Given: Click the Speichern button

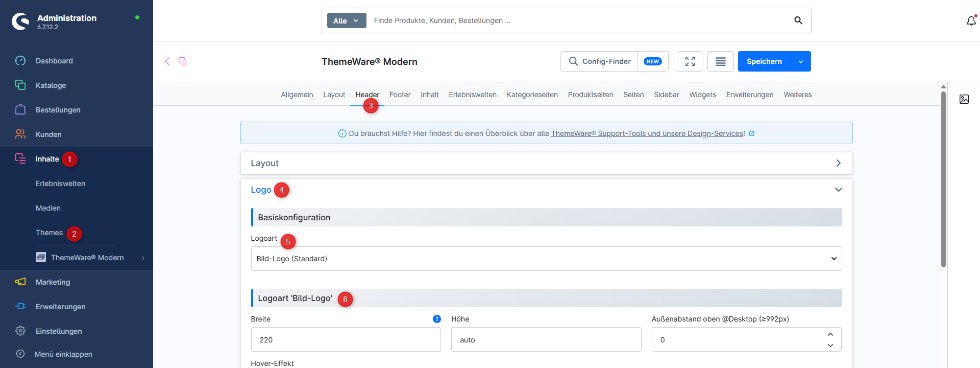Looking at the screenshot, I should pyautogui.click(x=764, y=61).
